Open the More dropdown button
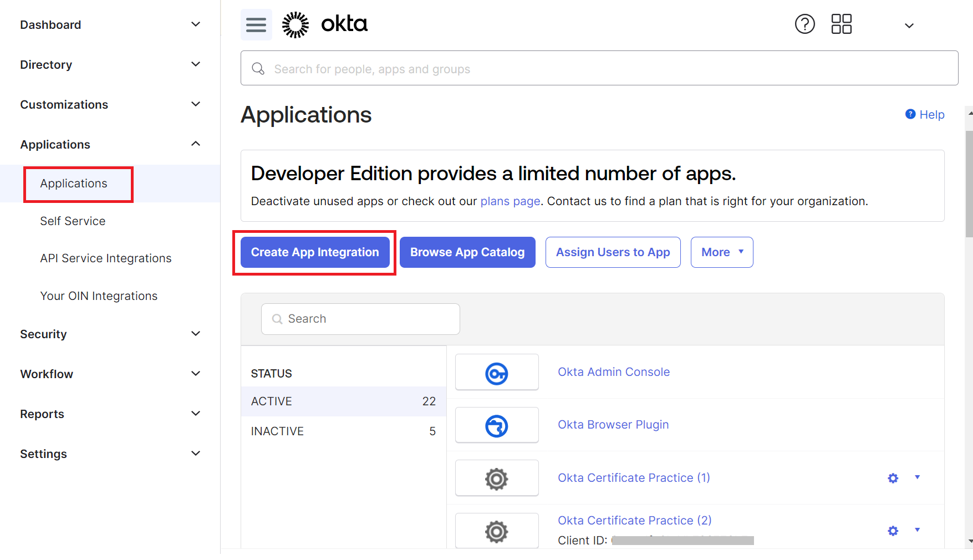Screen dimensions: 973x560 721,252
